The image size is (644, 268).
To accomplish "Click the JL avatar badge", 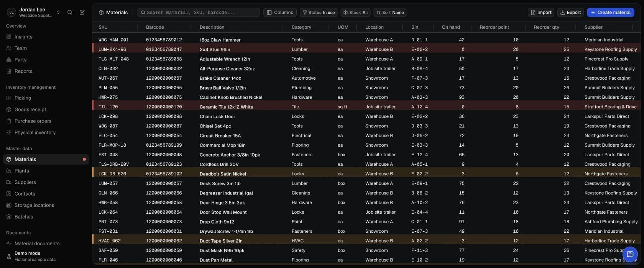I will [11, 12].
